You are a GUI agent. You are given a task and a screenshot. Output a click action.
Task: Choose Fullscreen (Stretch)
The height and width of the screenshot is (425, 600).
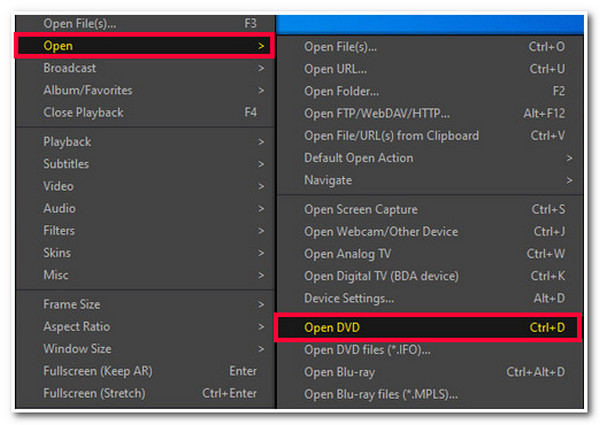pyautogui.click(x=145, y=393)
